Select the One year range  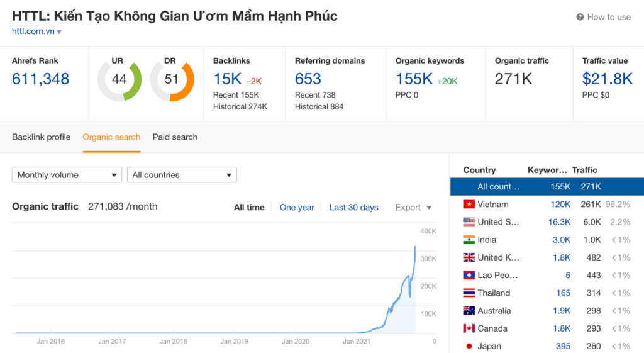297,208
